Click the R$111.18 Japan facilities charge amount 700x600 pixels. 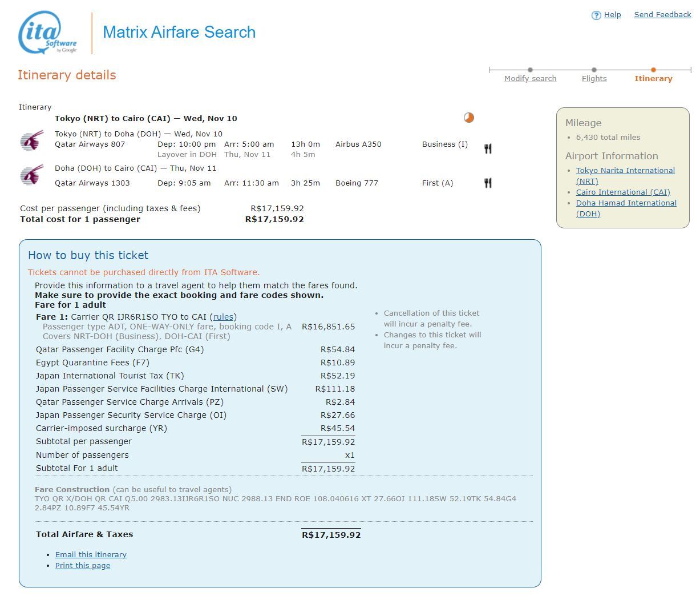point(335,389)
